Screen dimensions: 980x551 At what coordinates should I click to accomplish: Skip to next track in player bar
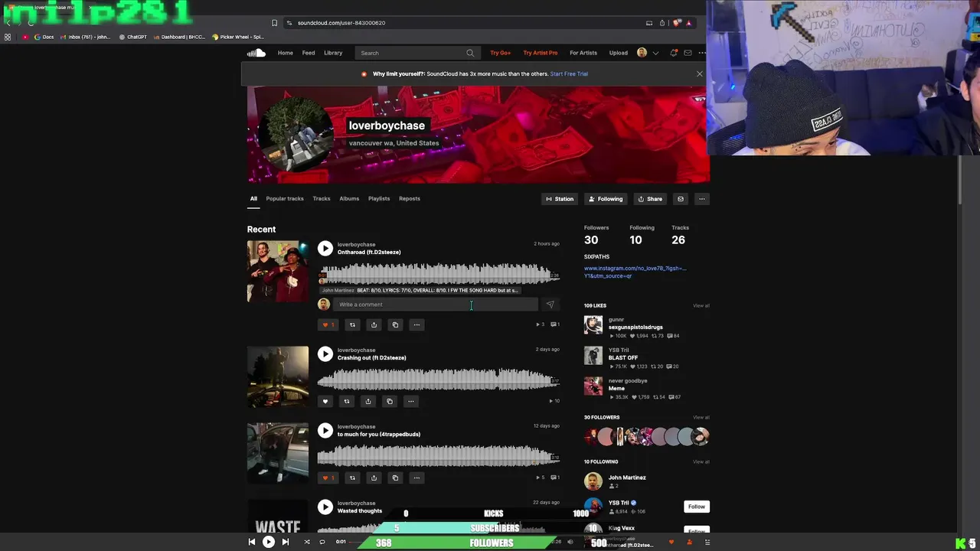(285, 542)
